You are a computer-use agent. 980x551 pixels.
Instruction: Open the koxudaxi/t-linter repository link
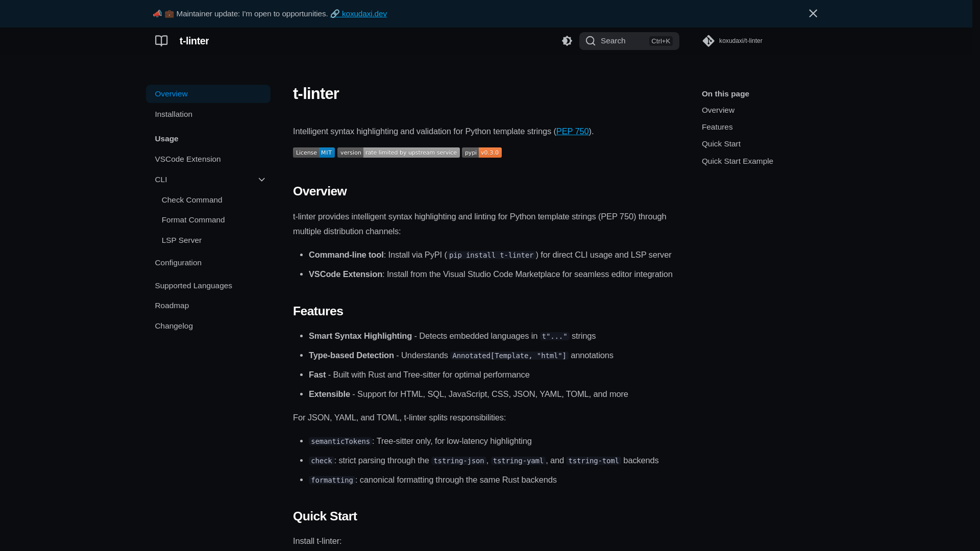(733, 41)
